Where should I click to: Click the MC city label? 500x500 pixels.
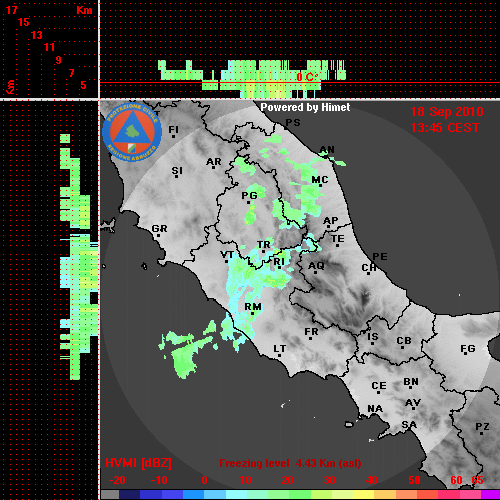coord(320,180)
